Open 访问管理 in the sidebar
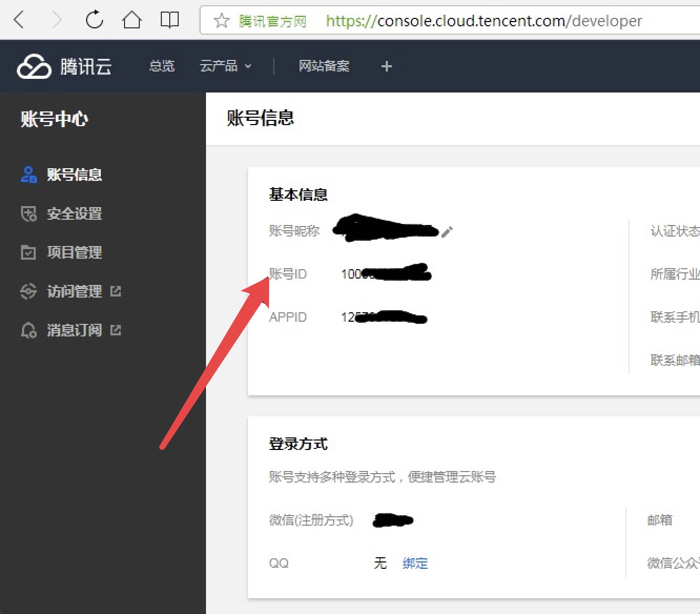This screenshot has width=700, height=614. [x=74, y=291]
